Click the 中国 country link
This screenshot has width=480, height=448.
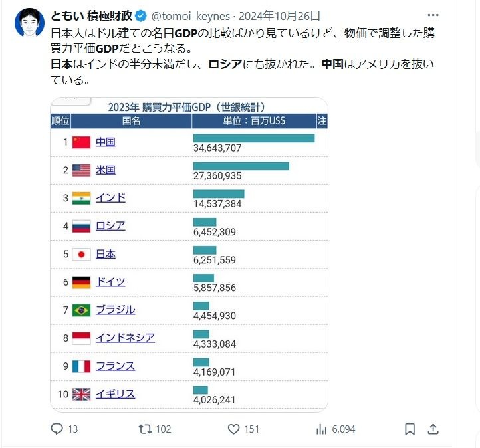[106, 142]
